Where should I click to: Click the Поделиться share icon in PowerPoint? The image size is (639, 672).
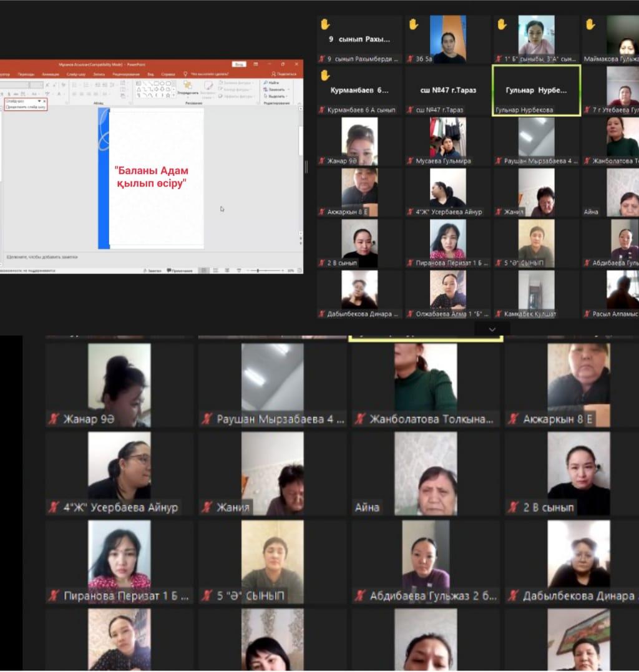(x=273, y=74)
